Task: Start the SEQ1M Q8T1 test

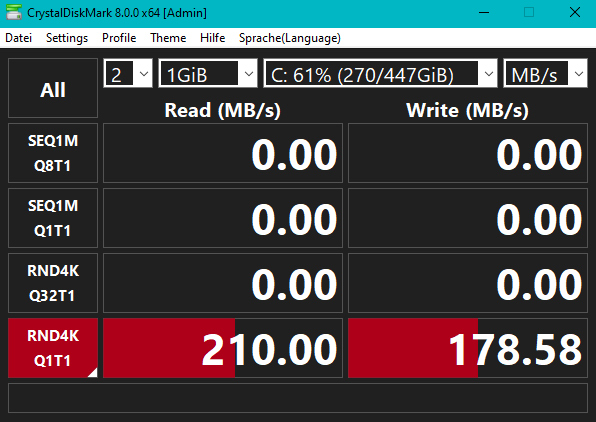Action: [x=53, y=153]
